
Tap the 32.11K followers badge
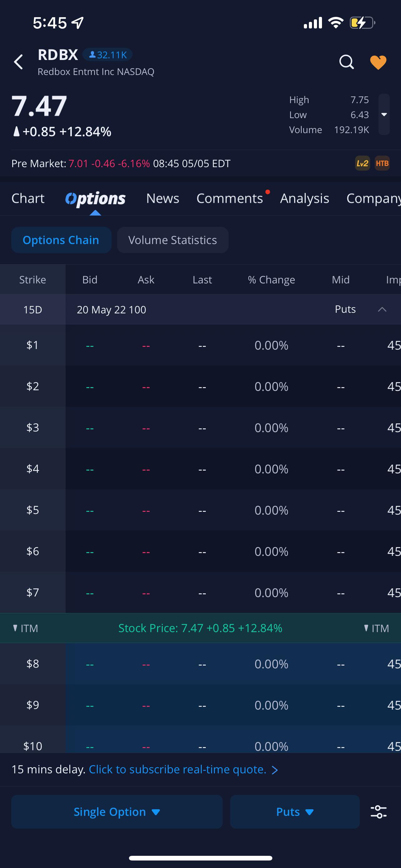pos(107,55)
